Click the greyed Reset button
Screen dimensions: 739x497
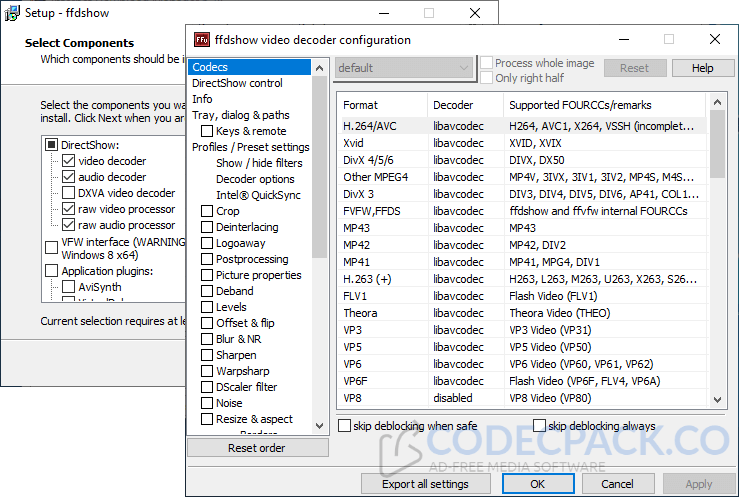[x=634, y=68]
